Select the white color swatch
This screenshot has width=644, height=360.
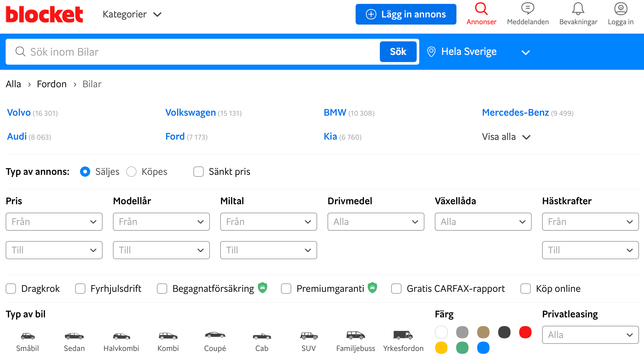pos(441,332)
